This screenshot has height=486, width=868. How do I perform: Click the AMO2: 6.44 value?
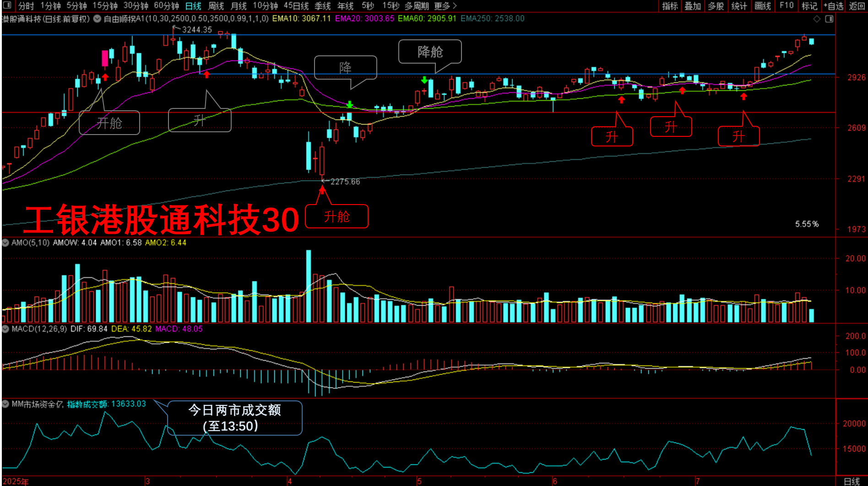tap(166, 243)
